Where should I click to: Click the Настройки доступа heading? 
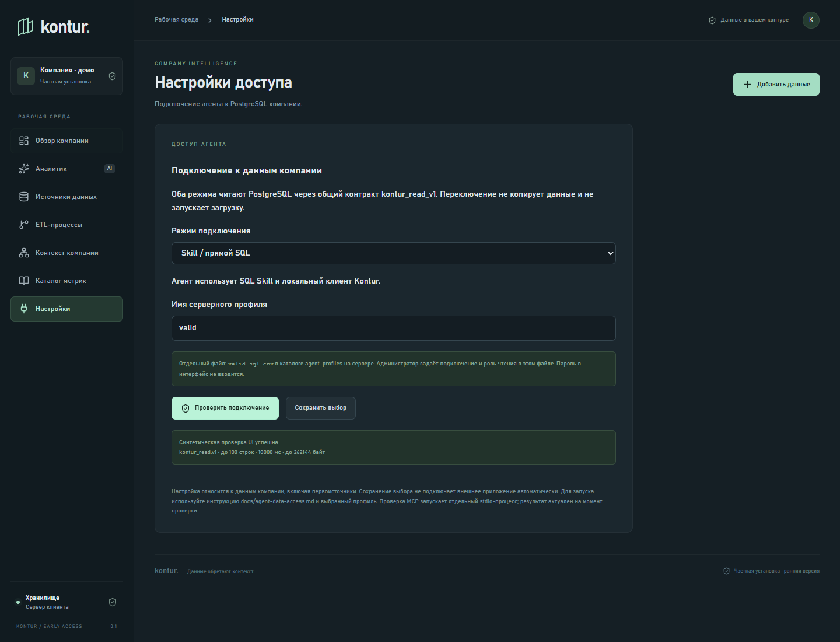click(223, 82)
